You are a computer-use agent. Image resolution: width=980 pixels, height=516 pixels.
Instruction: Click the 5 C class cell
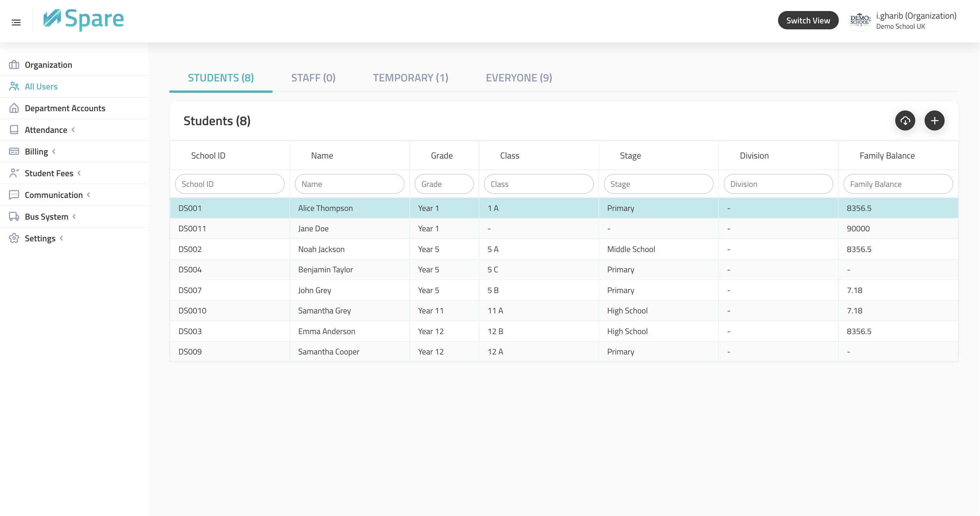click(539, 270)
